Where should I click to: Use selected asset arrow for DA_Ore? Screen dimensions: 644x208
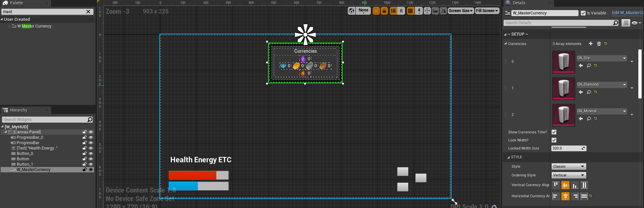(x=581, y=66)
